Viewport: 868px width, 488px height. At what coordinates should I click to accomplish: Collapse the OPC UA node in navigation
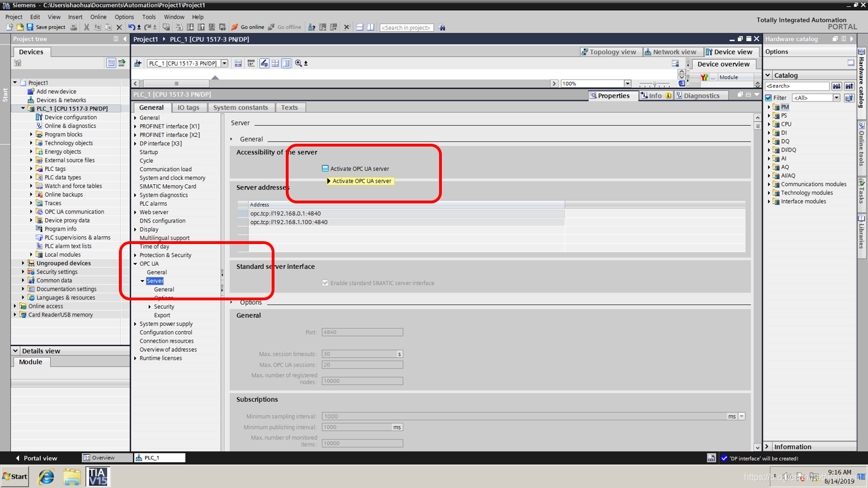tap(135, 264)
